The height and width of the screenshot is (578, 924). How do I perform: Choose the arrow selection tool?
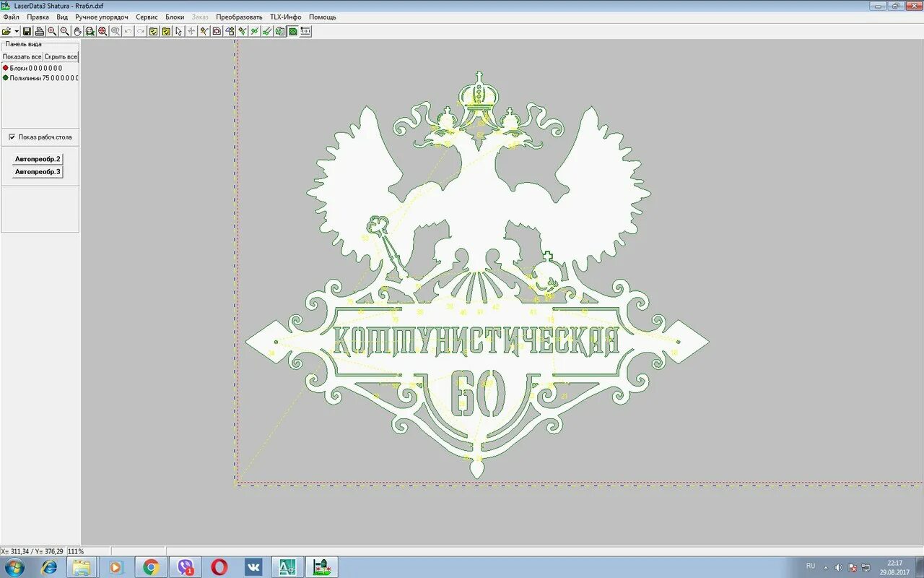click(x=178, y=31)
